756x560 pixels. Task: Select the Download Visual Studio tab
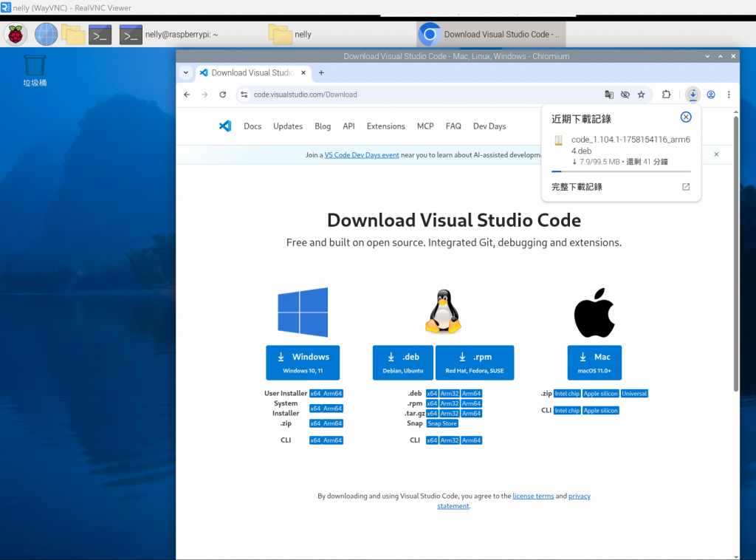(x=253, y=73)
